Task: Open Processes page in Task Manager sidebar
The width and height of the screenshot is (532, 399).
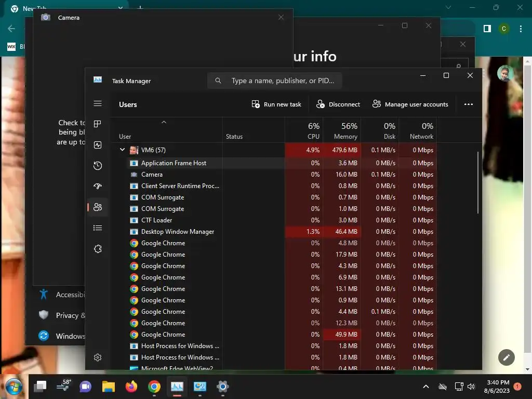Action: (x=98, y=124)
